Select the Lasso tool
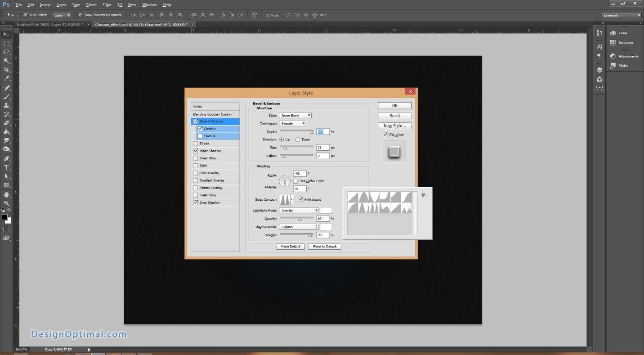This screenshot has height=355, width=644. 6,52
